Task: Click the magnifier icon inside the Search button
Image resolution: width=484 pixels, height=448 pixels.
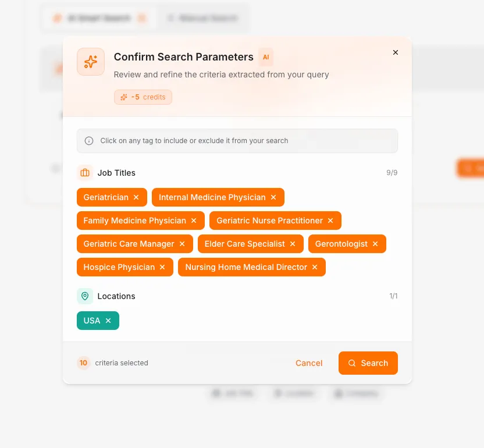Action: tap(352, 362)
